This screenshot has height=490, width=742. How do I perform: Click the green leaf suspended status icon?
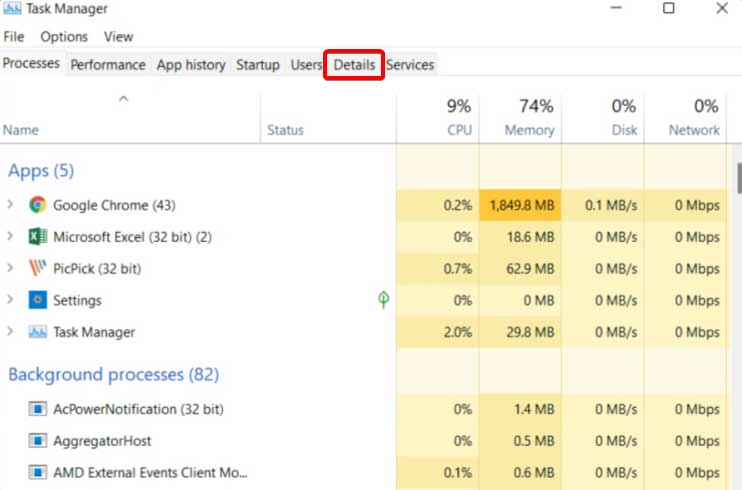tap(383, 299)
